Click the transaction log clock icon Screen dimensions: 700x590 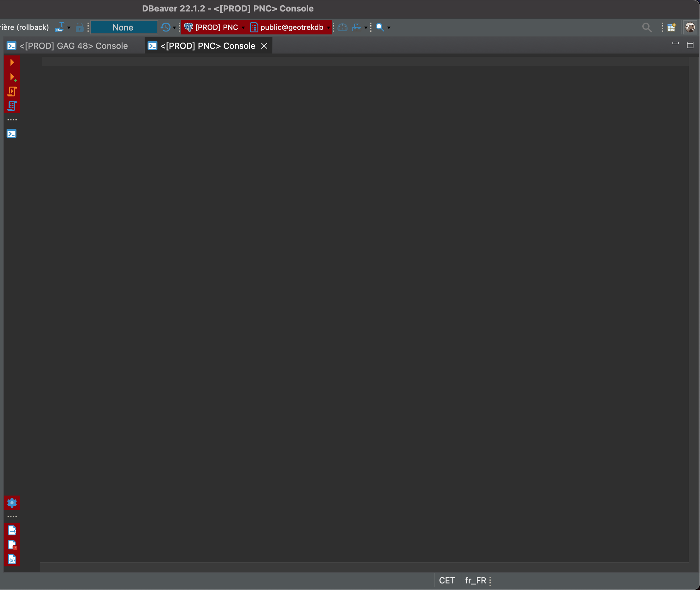[x=166, y=27]
